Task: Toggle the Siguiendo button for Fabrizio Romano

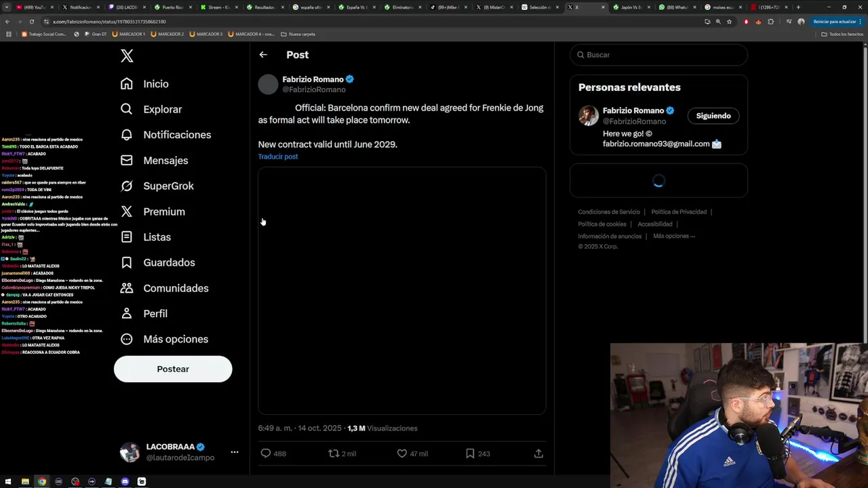Action: coord(713,116)
